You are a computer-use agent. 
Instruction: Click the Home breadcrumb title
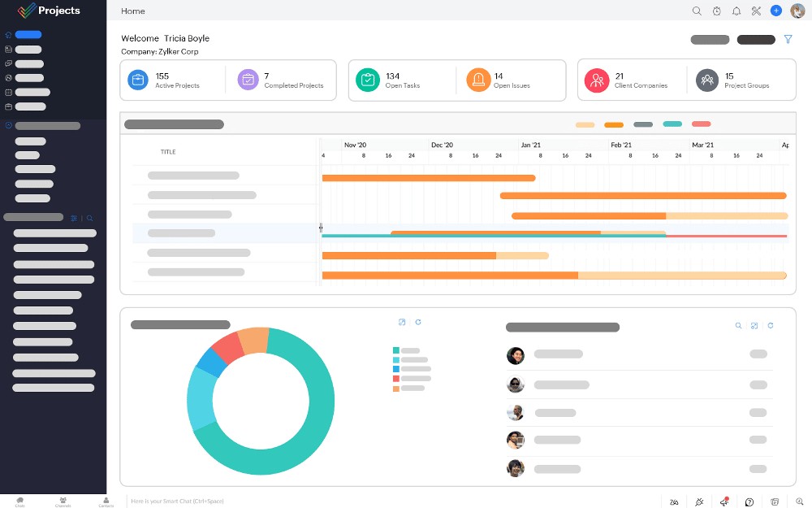pyautogui.click(x=133, y=11)
